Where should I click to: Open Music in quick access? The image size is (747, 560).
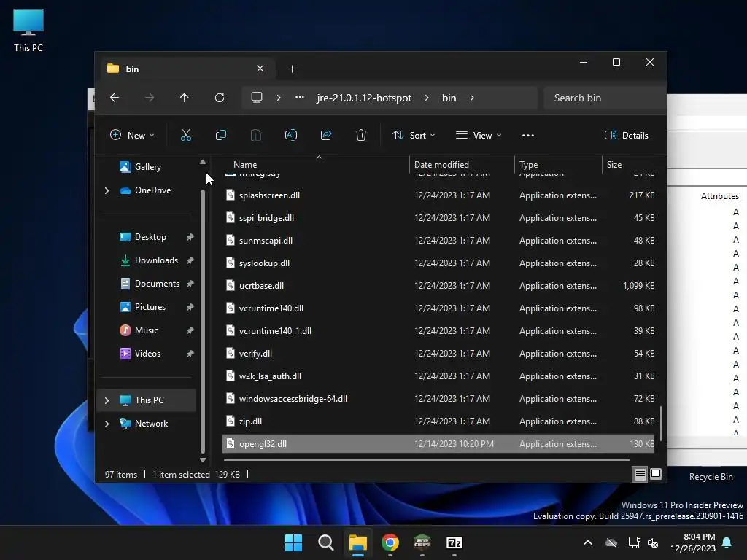point(146,330)
